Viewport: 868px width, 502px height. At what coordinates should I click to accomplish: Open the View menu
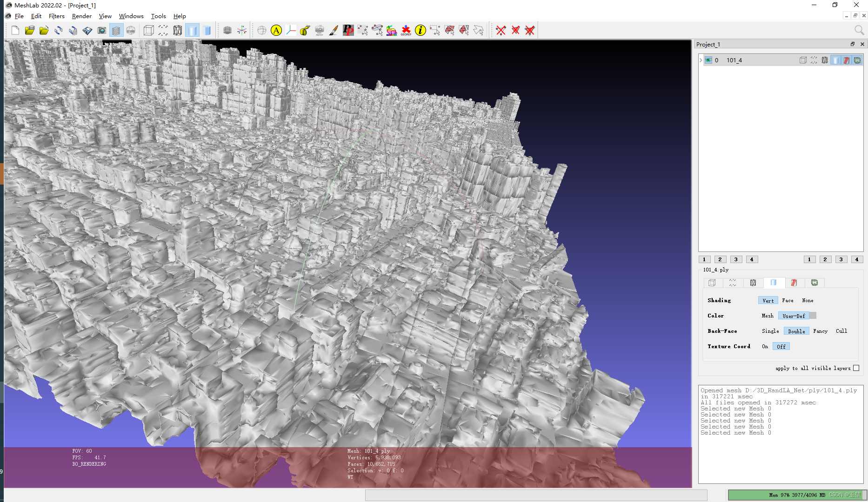click(x=105, y=16)
